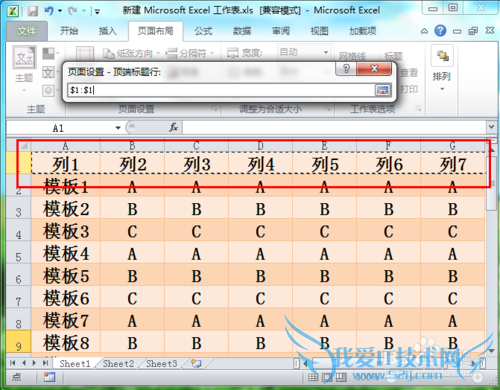Screen dimensions: 500x390
Task: Switch to the 插入 tab
Action: 108,31
